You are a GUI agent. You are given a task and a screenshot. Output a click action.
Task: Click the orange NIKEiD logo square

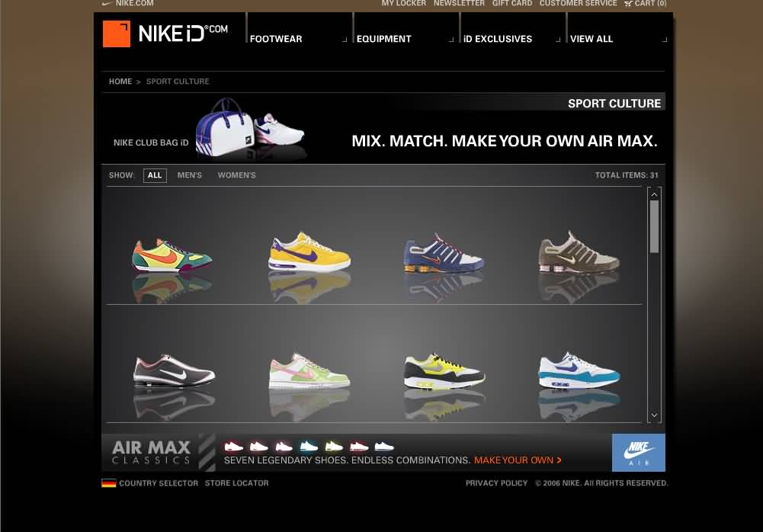pyautogui.click(x=117, y=34)
